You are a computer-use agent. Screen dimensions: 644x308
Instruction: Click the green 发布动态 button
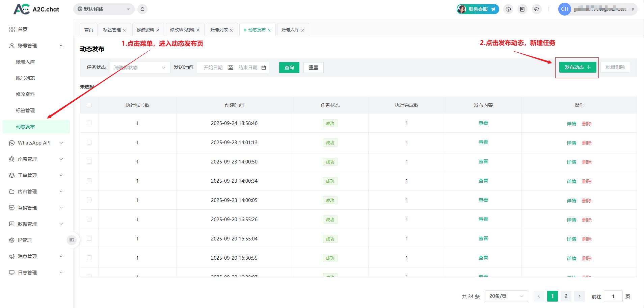[x=577, y=67]
